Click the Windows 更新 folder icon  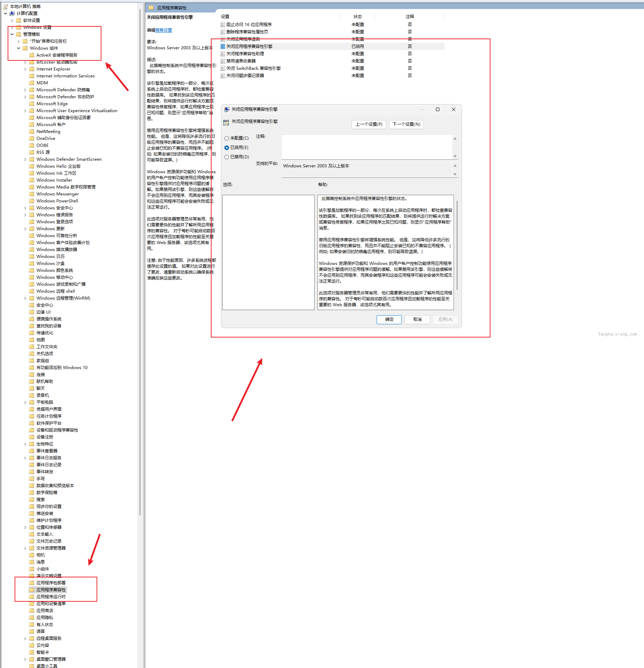32,228
